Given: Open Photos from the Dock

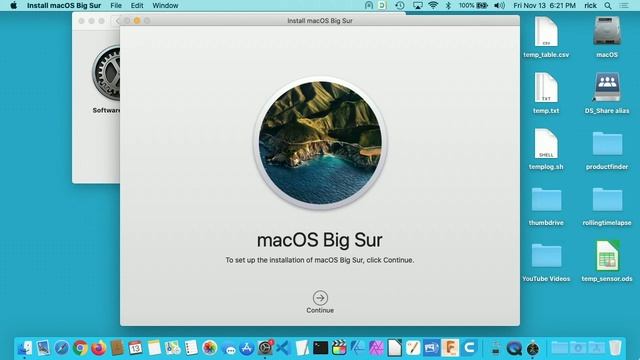Looking at the screenshot, I should [209, 348].
